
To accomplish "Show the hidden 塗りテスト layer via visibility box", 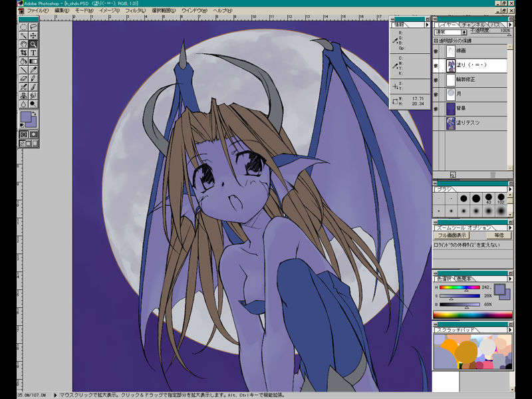I will [436, 123].
